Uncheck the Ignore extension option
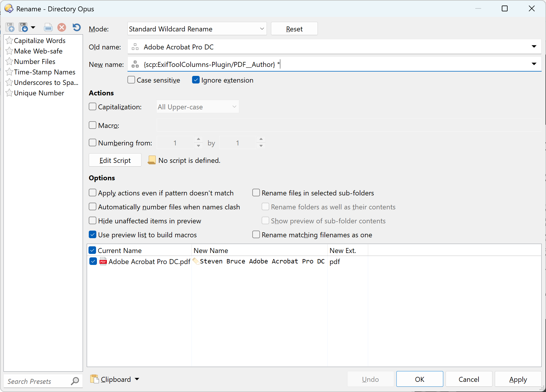This screenshot has width=546, height=392. [196, 80]
